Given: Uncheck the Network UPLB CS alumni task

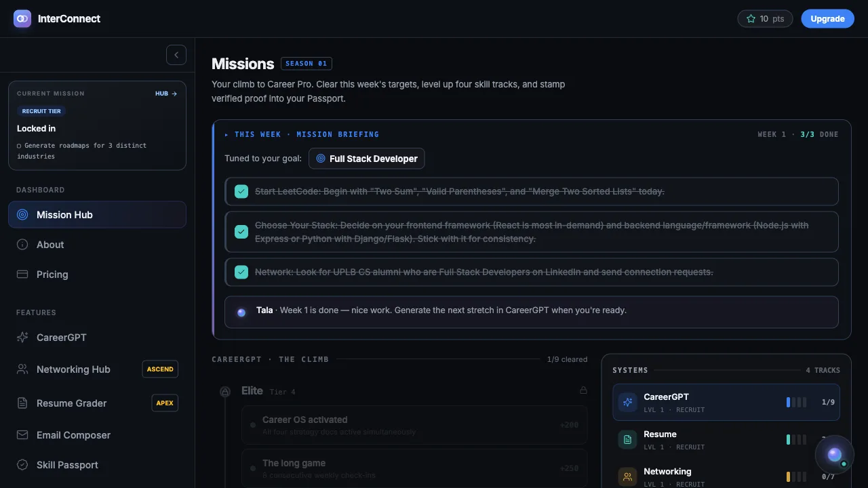Looking at the screenshot, I should pos(241,272).
